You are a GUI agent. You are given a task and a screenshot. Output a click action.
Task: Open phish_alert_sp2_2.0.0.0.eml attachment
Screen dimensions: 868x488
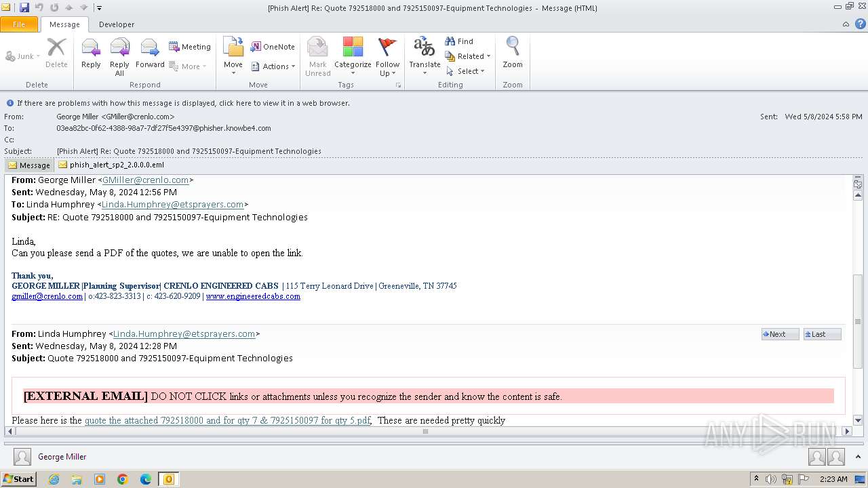(111, 165)
